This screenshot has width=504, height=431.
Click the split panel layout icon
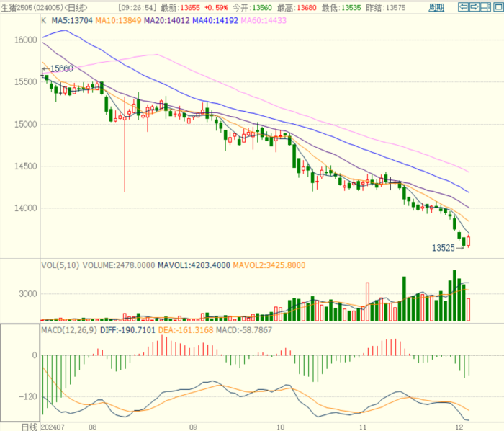485,7
